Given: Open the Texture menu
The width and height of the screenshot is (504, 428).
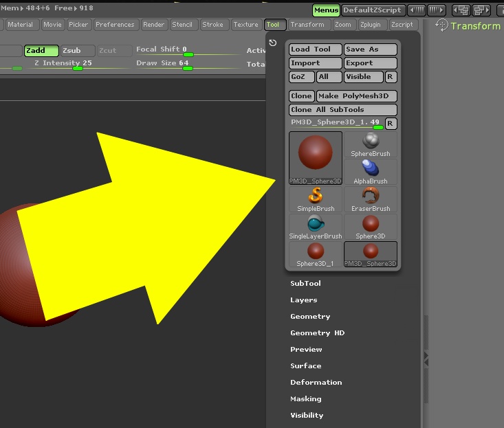Looking at the screenshot, I should (246, 25).
